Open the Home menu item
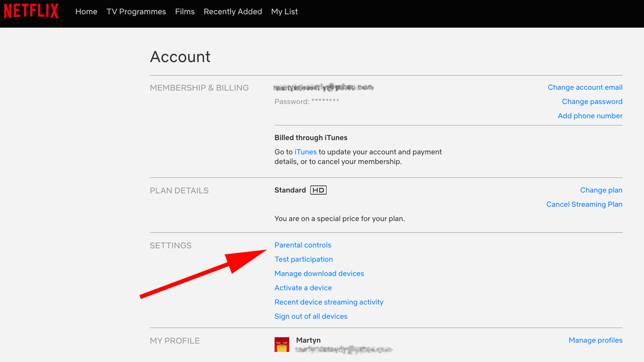This screenshot has width=644, height=362. point(86,12)
